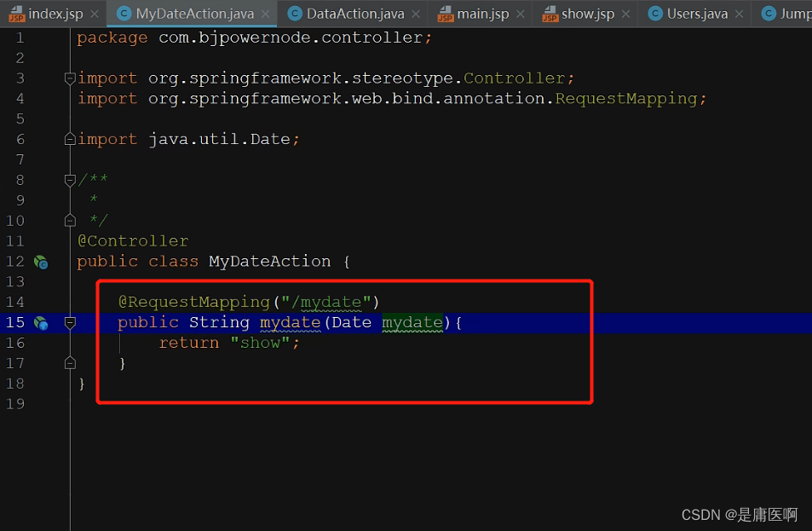Image resolution: width=812 pixels, height=531 pixels.
Task: Click the return keyword on line 16
Action: point(188,343)
